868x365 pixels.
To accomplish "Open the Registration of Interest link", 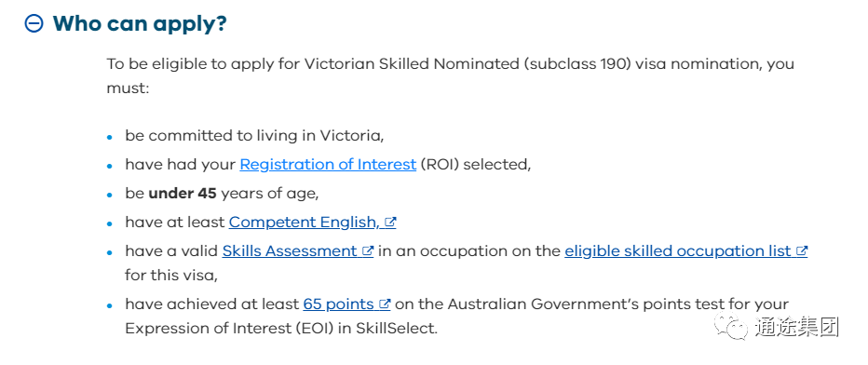I will coord(328,164).
